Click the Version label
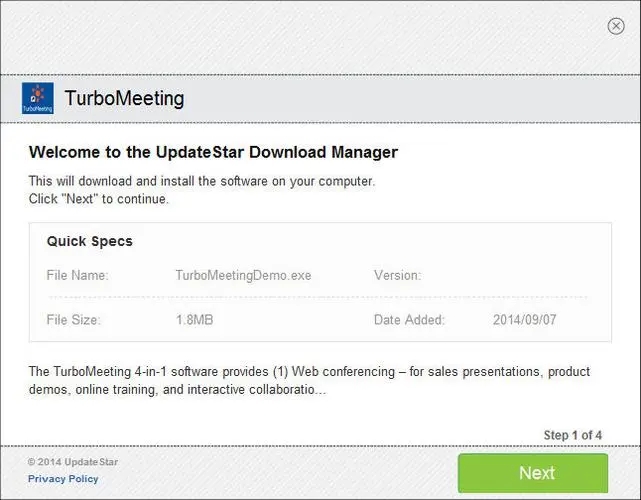641x500 pixels. pos(397,275)
